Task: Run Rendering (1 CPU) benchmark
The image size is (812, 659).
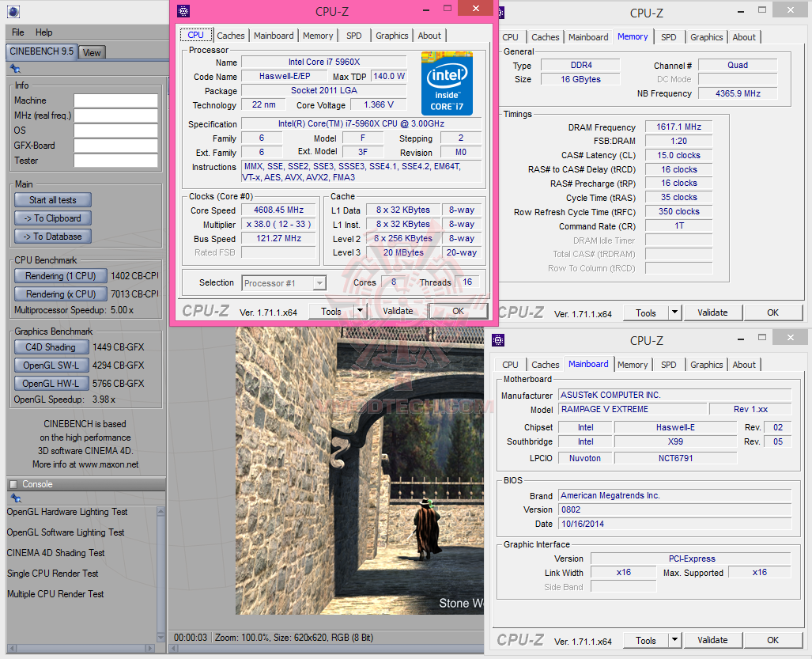Action: [x=61, y=276]
